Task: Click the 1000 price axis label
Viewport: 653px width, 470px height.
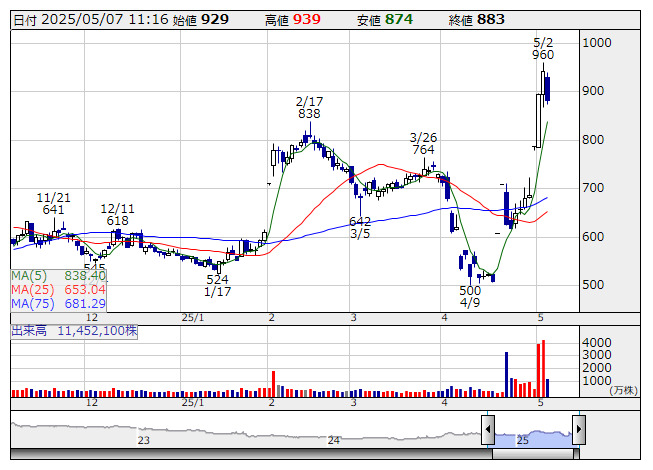Action: click(597, 42)
